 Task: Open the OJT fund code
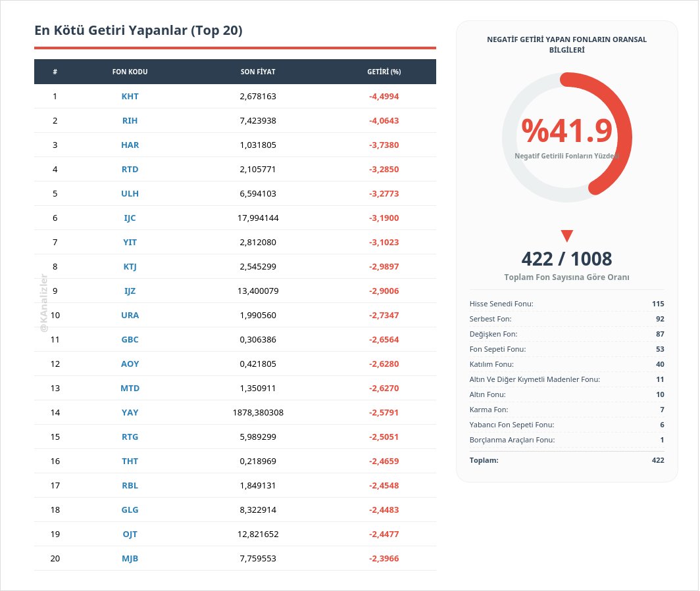pos(130,534)
